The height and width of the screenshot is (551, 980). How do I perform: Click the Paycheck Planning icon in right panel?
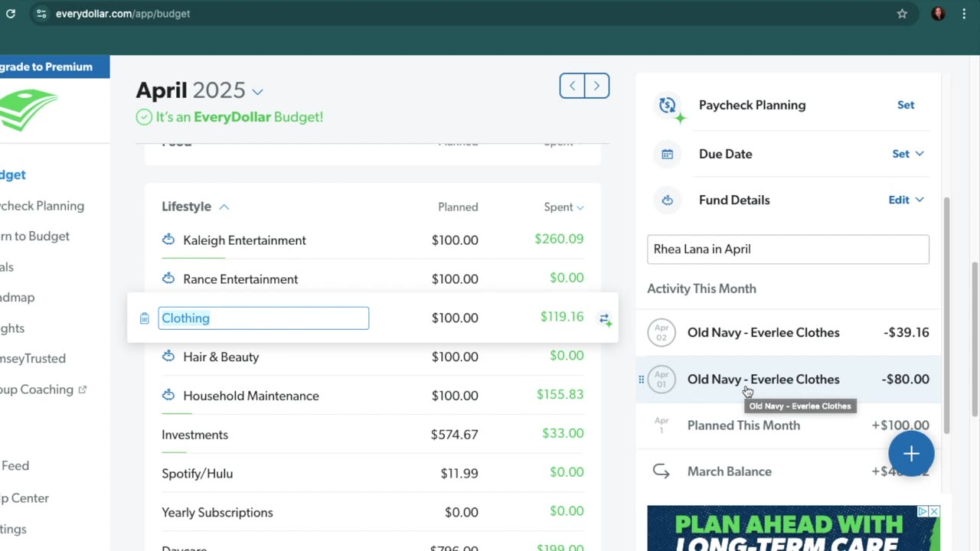pos(669,106)
